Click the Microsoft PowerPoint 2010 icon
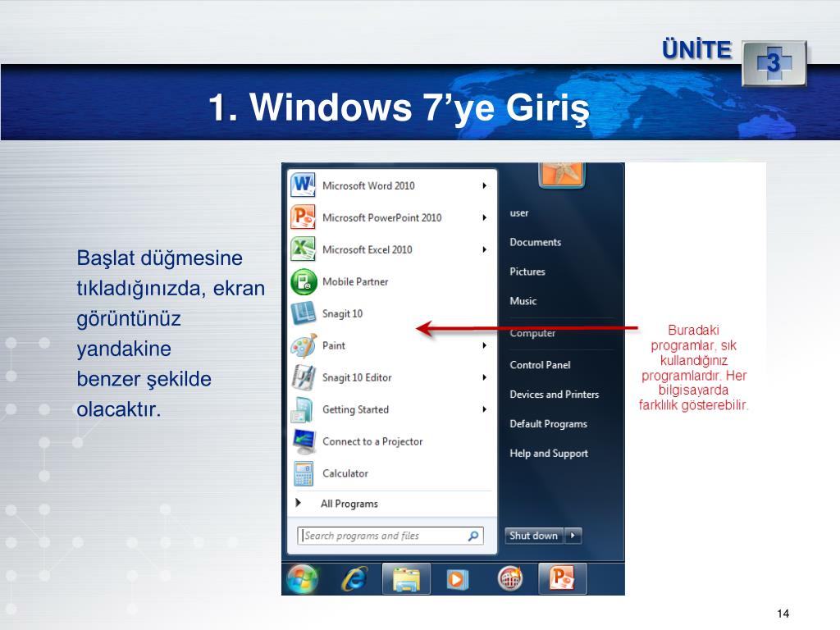 click(x=303, y=217)
